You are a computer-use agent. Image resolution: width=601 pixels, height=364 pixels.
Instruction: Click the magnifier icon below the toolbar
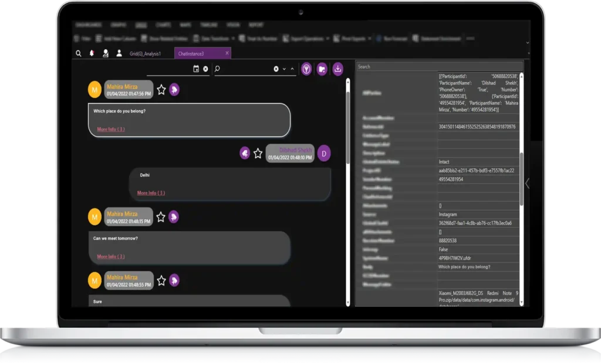click(79, 53)
